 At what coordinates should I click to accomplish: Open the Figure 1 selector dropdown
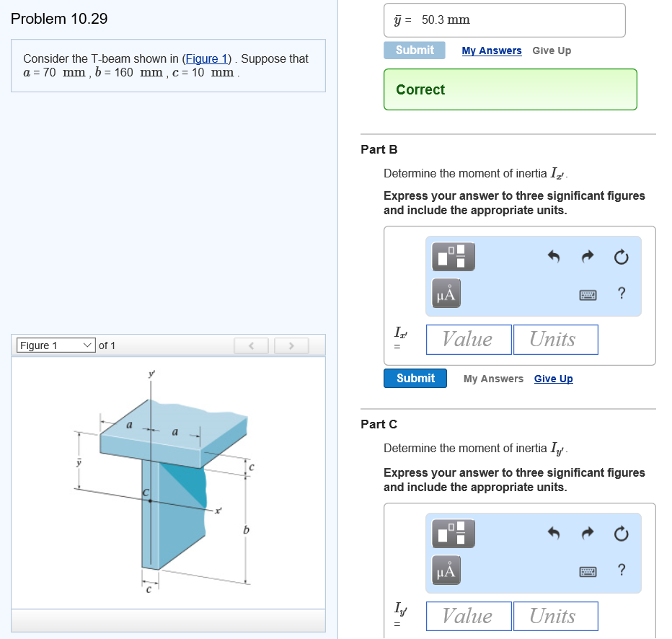[55, 345]
